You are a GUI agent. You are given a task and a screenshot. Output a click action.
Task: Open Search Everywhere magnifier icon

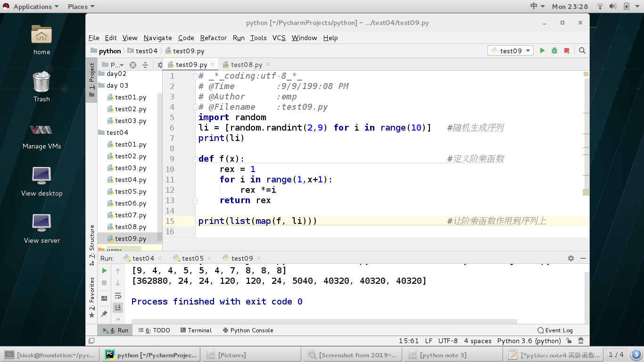[x=582, y=50]
